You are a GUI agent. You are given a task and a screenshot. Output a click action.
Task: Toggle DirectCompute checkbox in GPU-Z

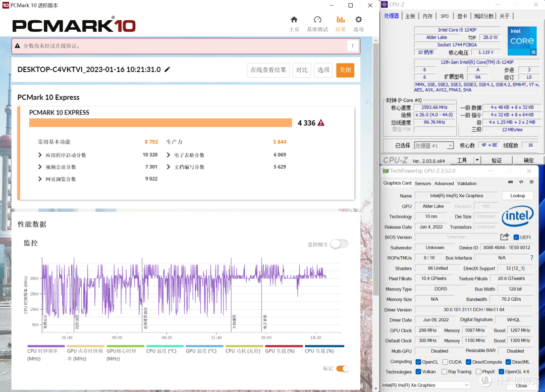tap(468, 362)
